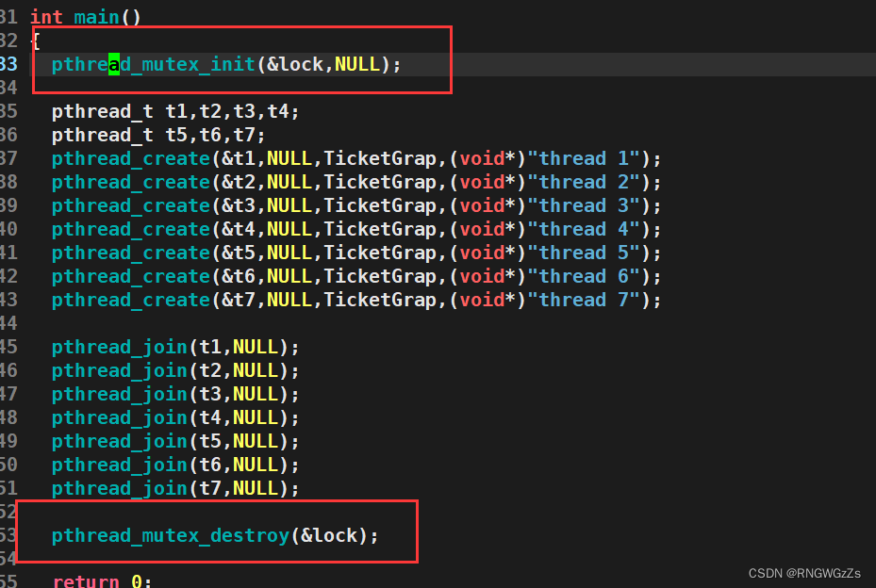The height and width of the screenshot is (588, 876).
Task: Click 'pthread_t t1,t2,t3,t4;' declaration line
Action: click(x=175, y=112)
